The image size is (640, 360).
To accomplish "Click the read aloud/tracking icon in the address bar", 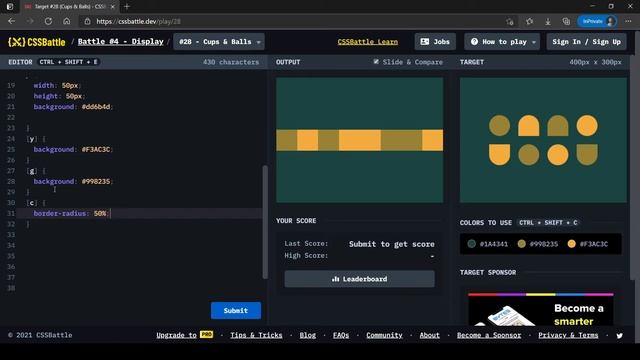I will (510, 21).
